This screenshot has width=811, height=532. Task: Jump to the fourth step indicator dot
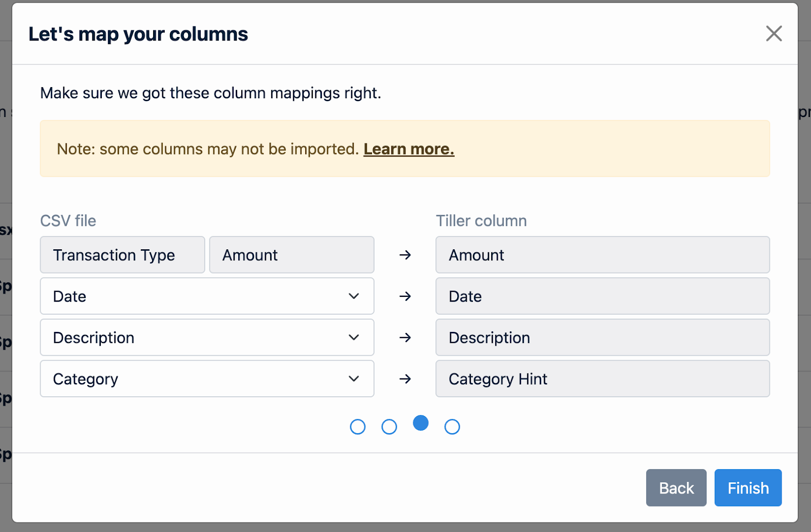coord(452,427)
